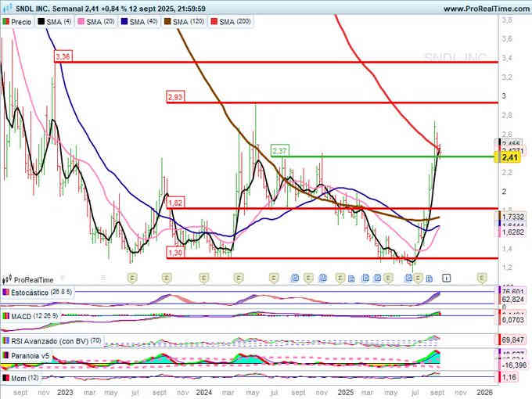
Task: Click the earnings E marker at July 2023
Action: pos(132,279)
